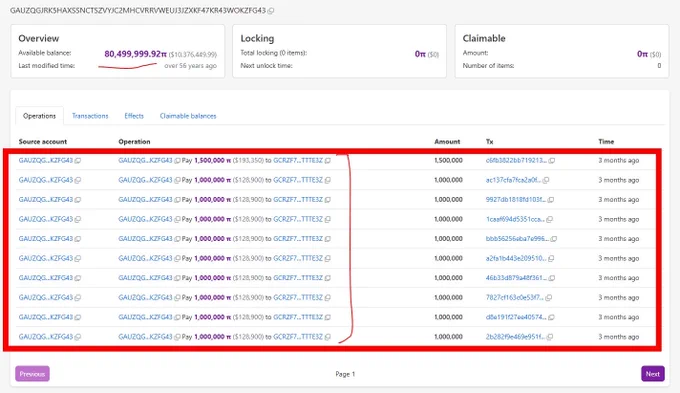Copy destination address in row with tx ac137cfa7fca2a0f
Screen dimensions: 680x393
(327, 180)
